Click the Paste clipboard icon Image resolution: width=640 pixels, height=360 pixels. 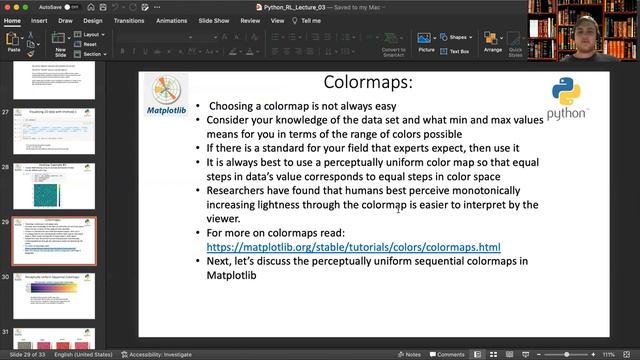13,39
